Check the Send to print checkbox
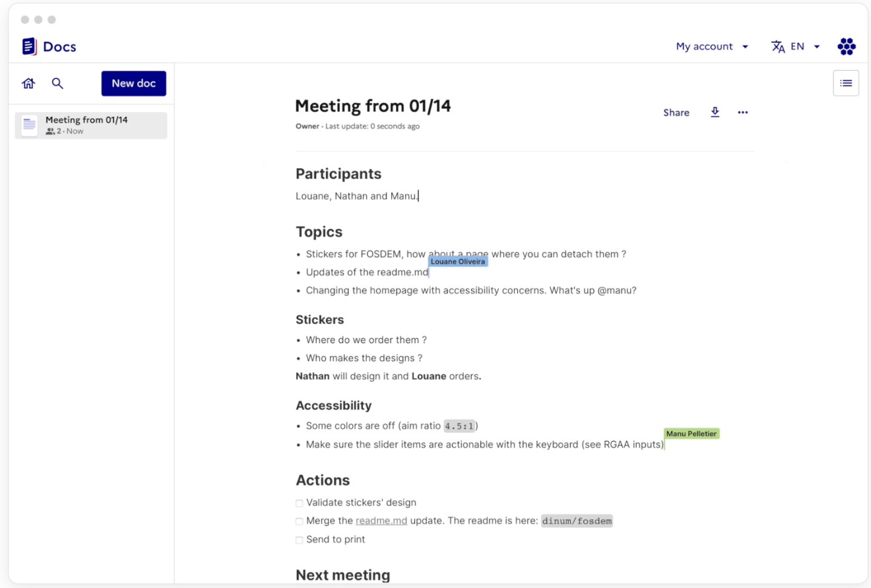The width and height of the screenshot is (871, 588). (299, 539)
